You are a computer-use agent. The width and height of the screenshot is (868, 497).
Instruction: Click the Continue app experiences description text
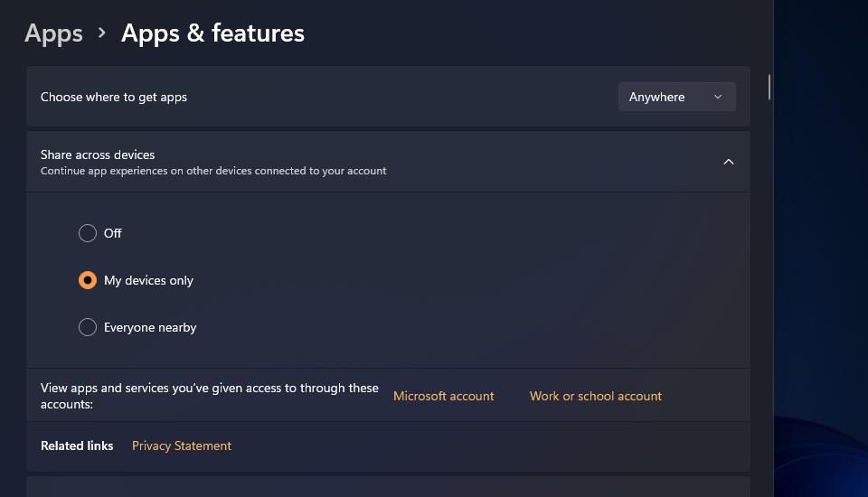[213, 171]
